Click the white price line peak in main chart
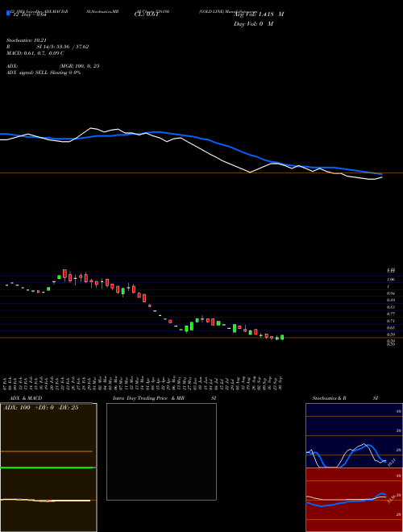This screenshot has height=532, width=403. [x=91, y=128]
